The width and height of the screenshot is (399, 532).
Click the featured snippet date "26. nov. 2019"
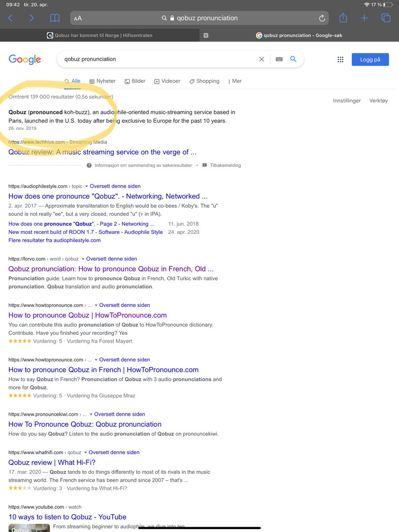(22, 128)
